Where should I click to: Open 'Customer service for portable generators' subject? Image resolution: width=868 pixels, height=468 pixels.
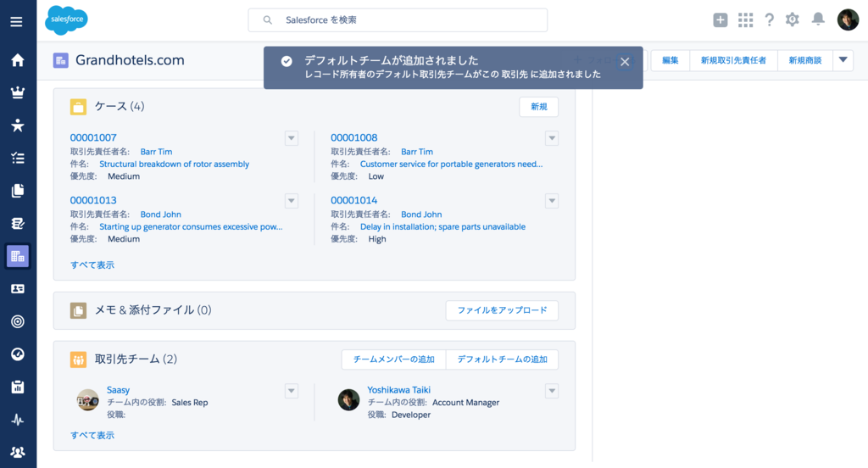click(x=451, y=164)
